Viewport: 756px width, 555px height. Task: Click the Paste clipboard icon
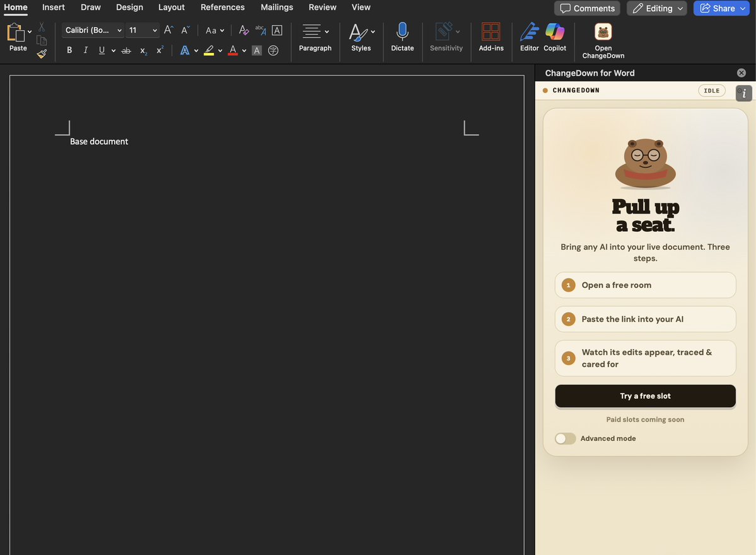click(x=15, y=33)
